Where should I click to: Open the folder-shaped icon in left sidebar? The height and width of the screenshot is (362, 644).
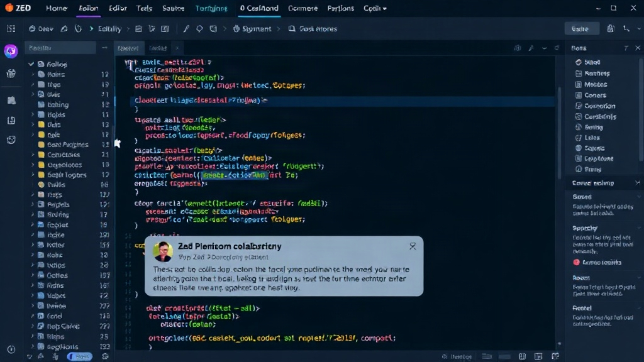click(x=11, y=100)
